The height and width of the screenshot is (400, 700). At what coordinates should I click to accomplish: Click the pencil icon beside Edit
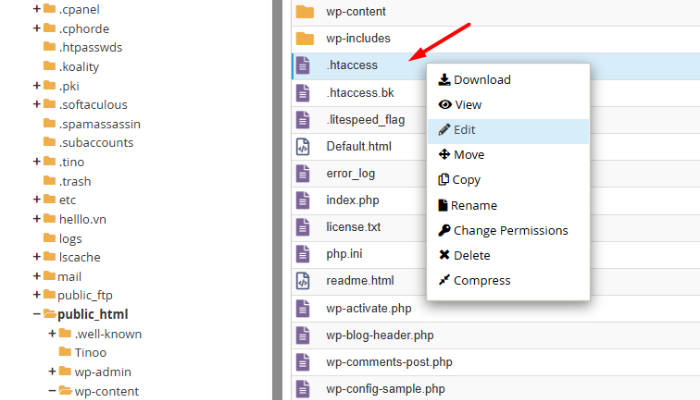point(444,130)
